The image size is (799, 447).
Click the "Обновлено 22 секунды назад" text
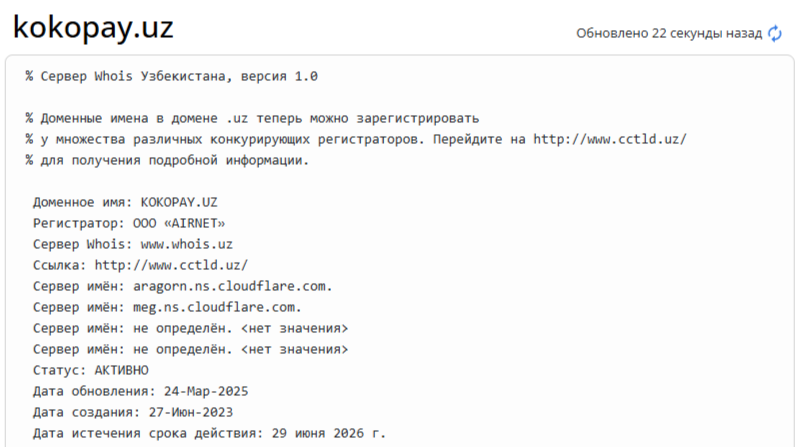669,33
